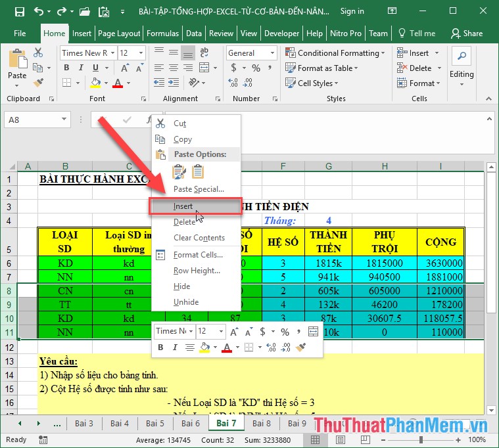The image size is (499, 448).
Task: Toggle Underline in the ribbon Font group
Action: pyautogui.click(x=95, y=68)
